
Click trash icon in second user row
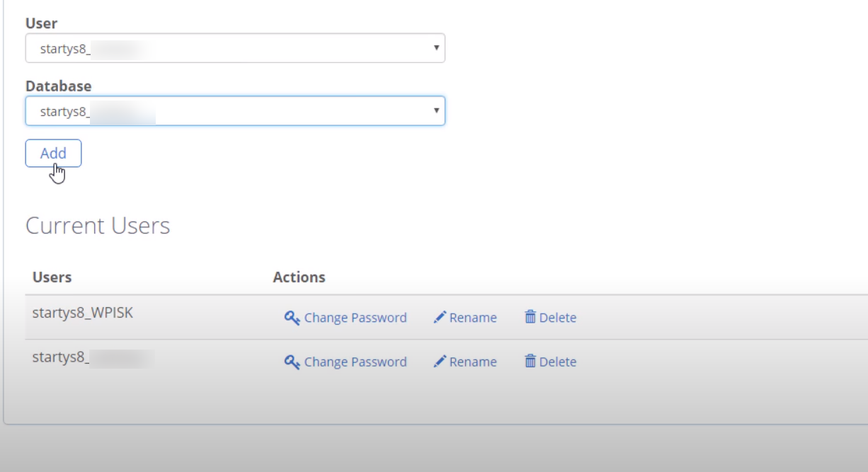click(x=530, y=361)
